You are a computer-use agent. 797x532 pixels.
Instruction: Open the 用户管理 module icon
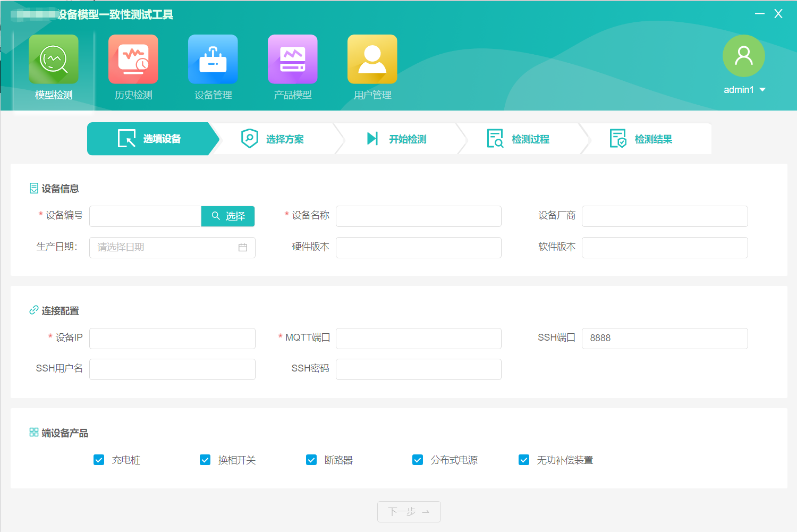[372, 59]
